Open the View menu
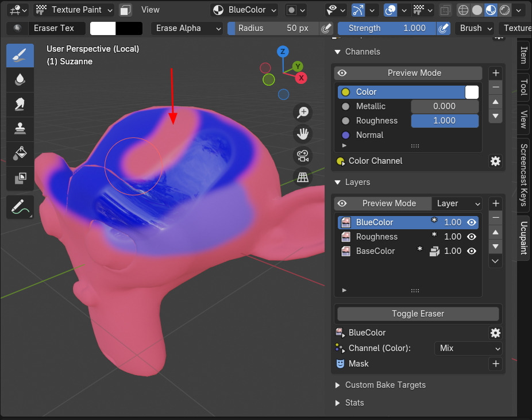The width and height of the screenshot is (532, 420). (151, 10)
